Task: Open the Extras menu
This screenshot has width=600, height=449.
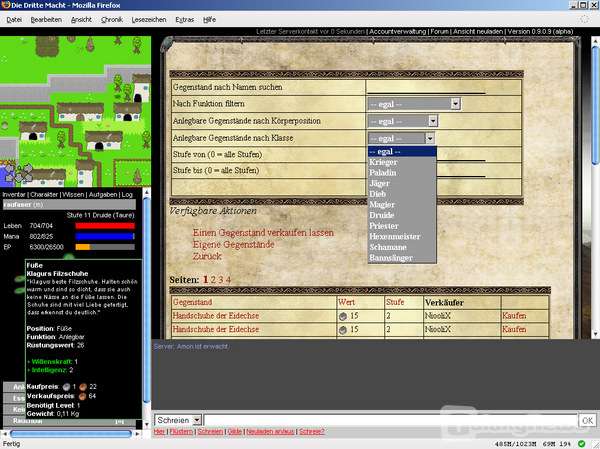Action: click(184, 20)
